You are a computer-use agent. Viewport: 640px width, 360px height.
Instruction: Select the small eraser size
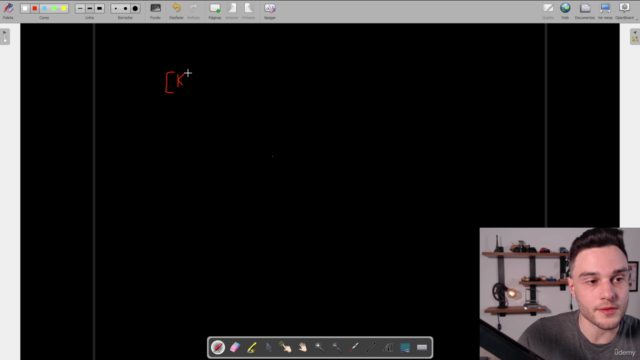pos(116,8)
